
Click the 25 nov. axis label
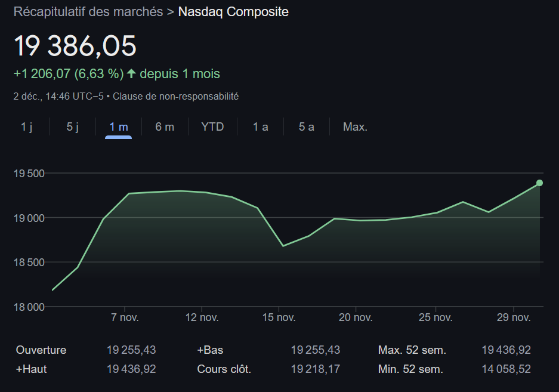436,317
